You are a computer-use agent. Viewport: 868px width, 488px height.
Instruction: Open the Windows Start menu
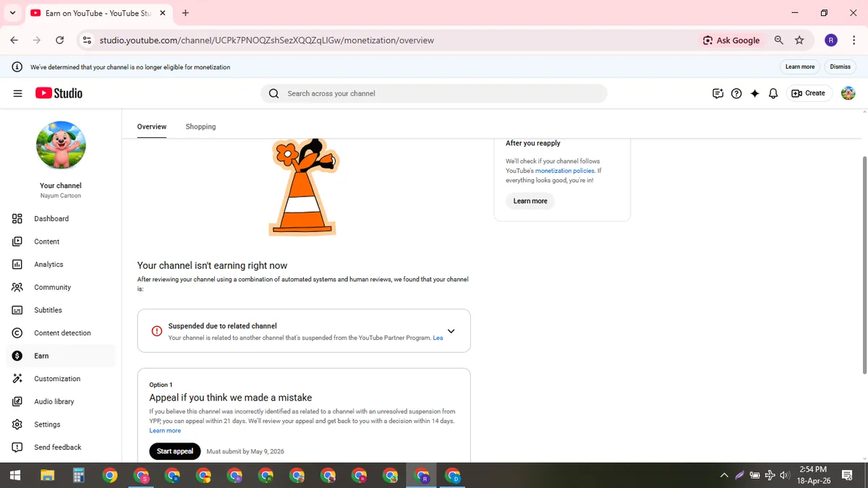(x=15, y=476)
